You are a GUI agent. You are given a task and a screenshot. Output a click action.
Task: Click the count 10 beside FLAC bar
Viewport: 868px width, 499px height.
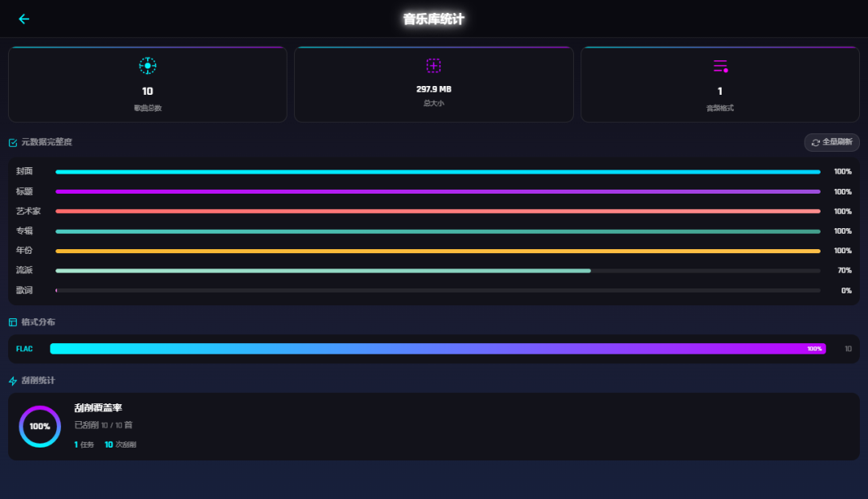click(x=848, y=349)
